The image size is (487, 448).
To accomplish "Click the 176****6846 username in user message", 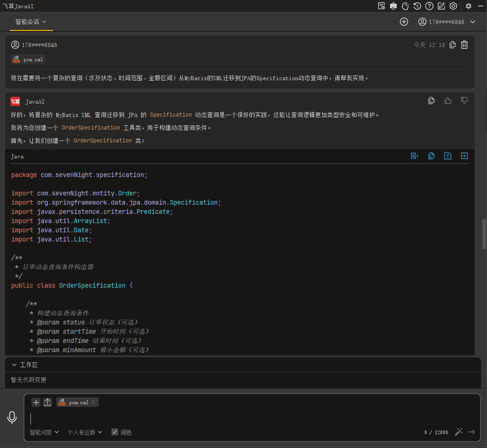I will (x=40, y=45).
